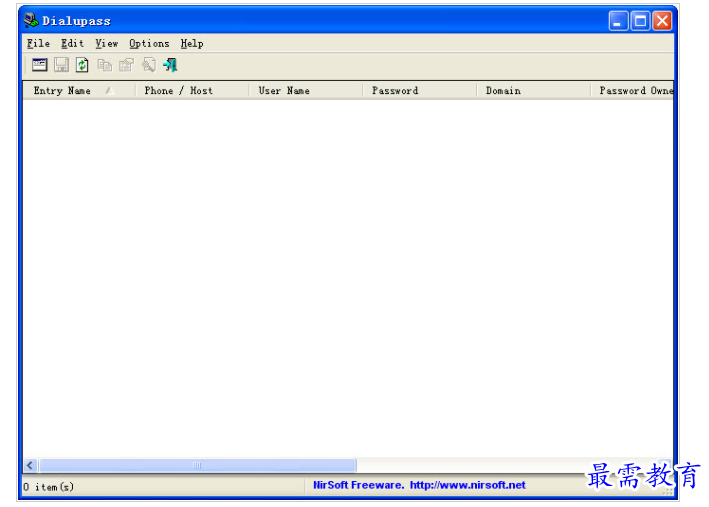Screen dimensions: 709x507
Task: Open the File menu
Action: coord(38,43)
